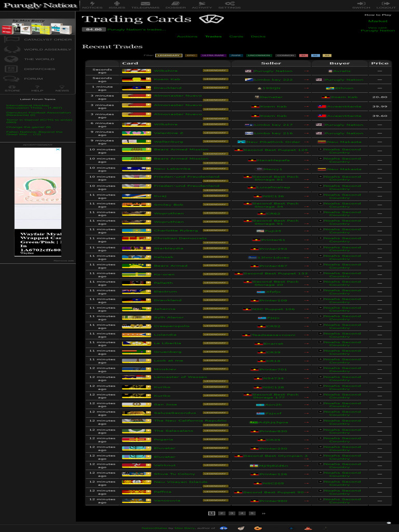Viewport: 399px width, 532px height.
Task: Click the Purugly Nation site title
Action: [40, 5]
